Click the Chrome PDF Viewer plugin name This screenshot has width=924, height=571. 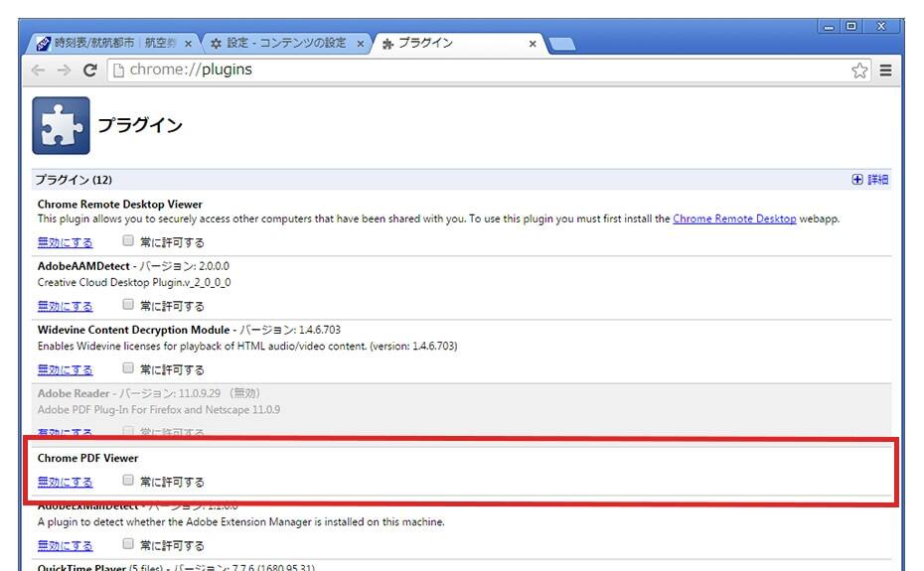pyautogui.click(x=87, y=458)
